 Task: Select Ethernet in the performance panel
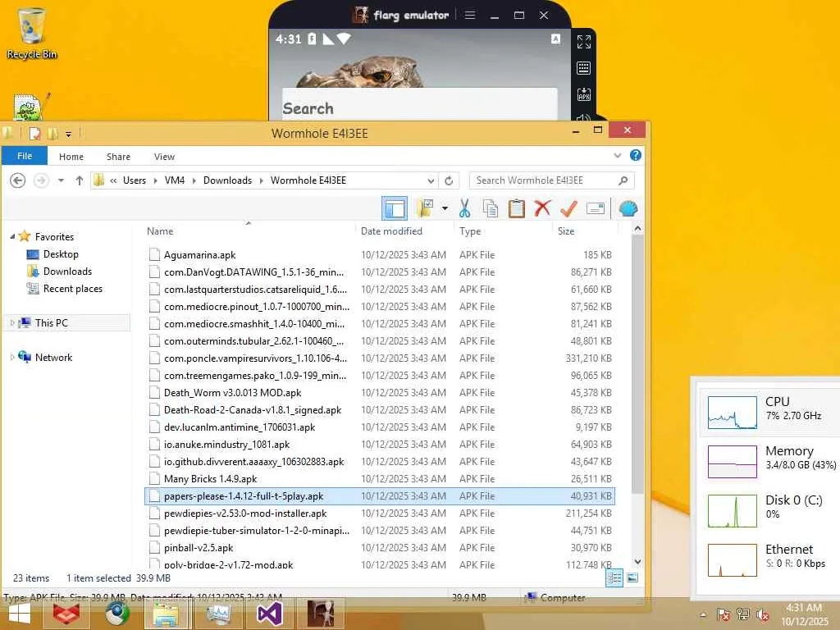click(x=769, y=559)
